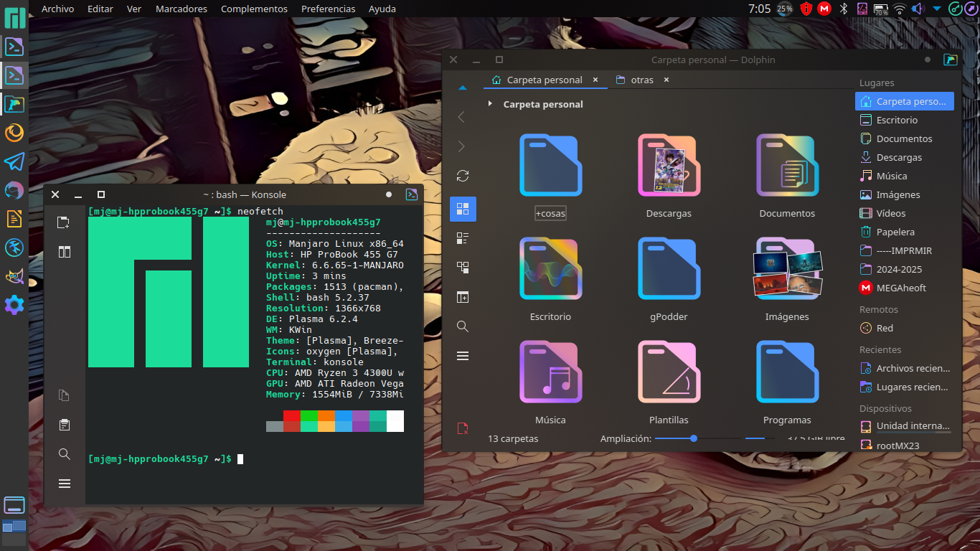The image size is (980, 551).
Task: Go up one folder level in Dolphin
Action: point(462,88)
